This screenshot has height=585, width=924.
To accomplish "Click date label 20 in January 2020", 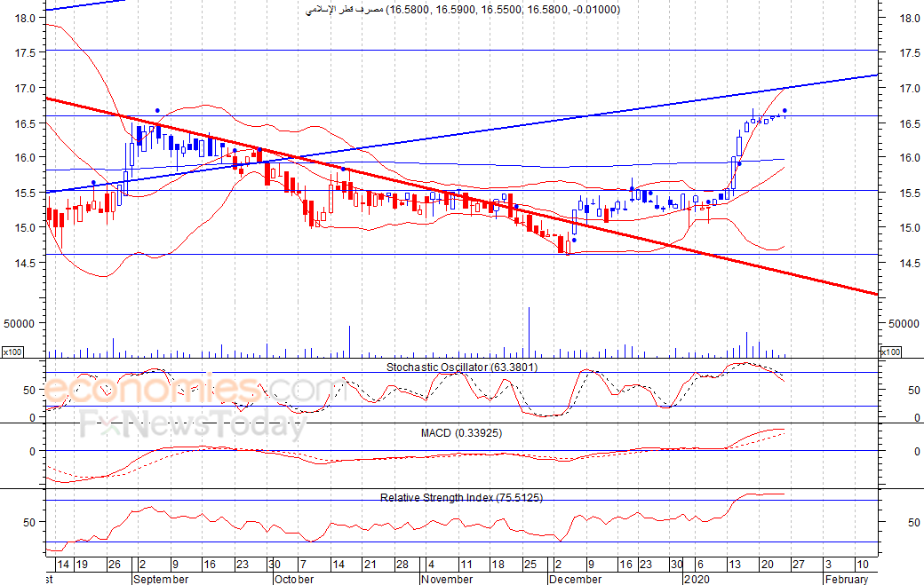I will pos(767,565).
